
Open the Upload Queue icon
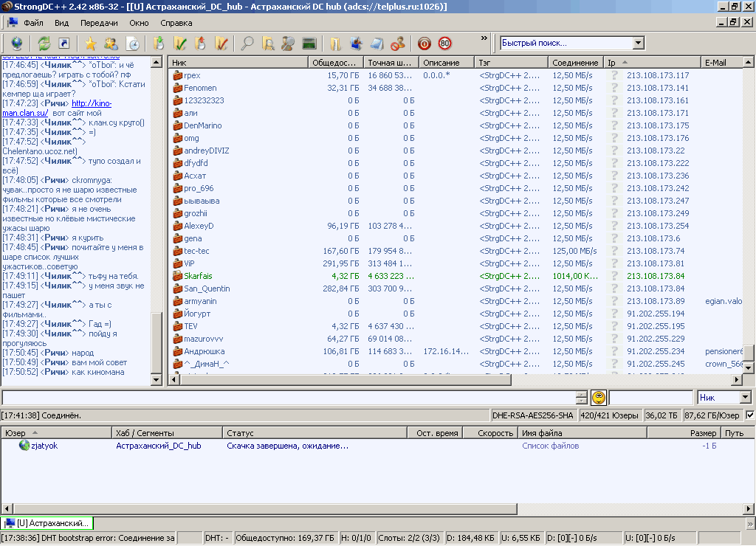pos(200,44)
